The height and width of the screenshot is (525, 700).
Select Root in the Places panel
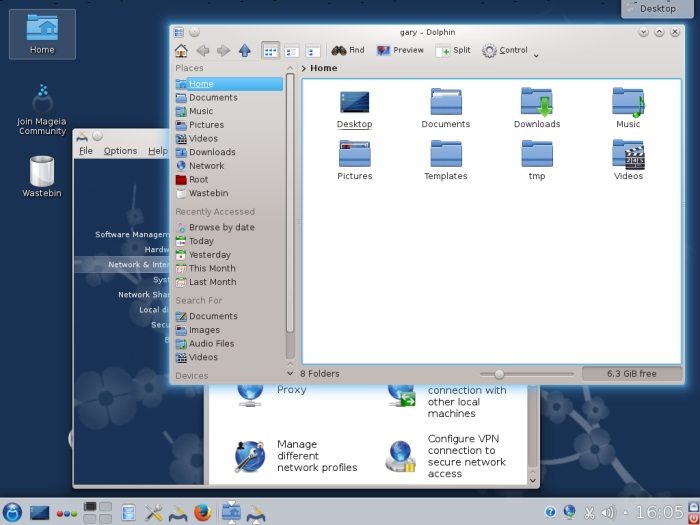[229, 179]
